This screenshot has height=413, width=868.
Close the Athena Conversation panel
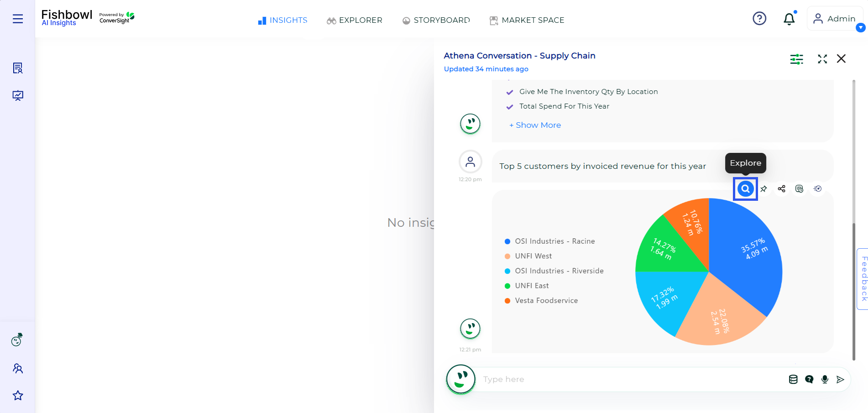841,58
